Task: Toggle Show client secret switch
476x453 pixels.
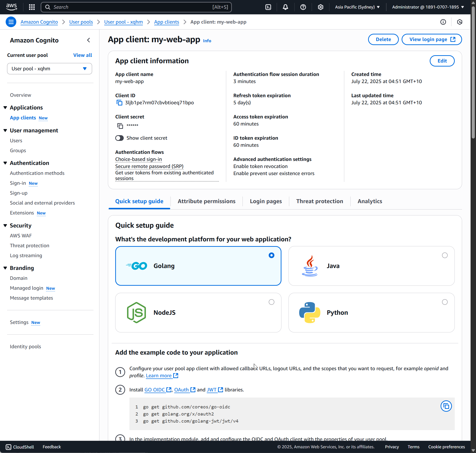Action: [x=119, y=138]
